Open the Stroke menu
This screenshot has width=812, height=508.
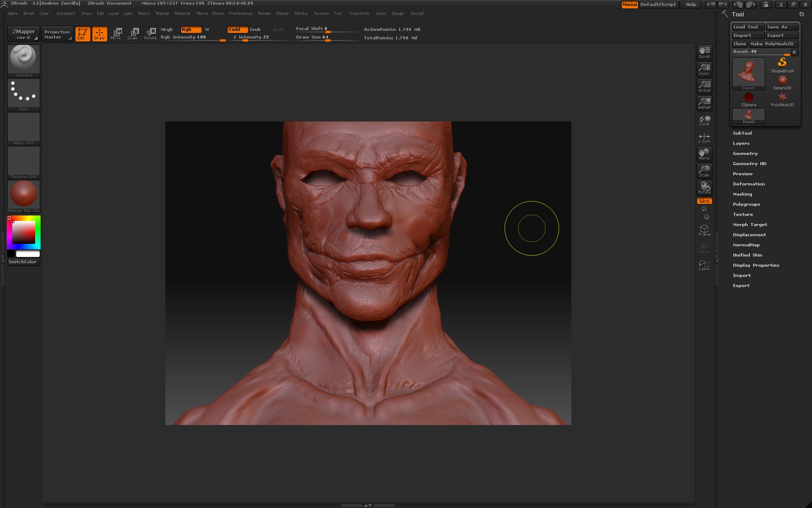pyautogui.click(x=301, y=14)
